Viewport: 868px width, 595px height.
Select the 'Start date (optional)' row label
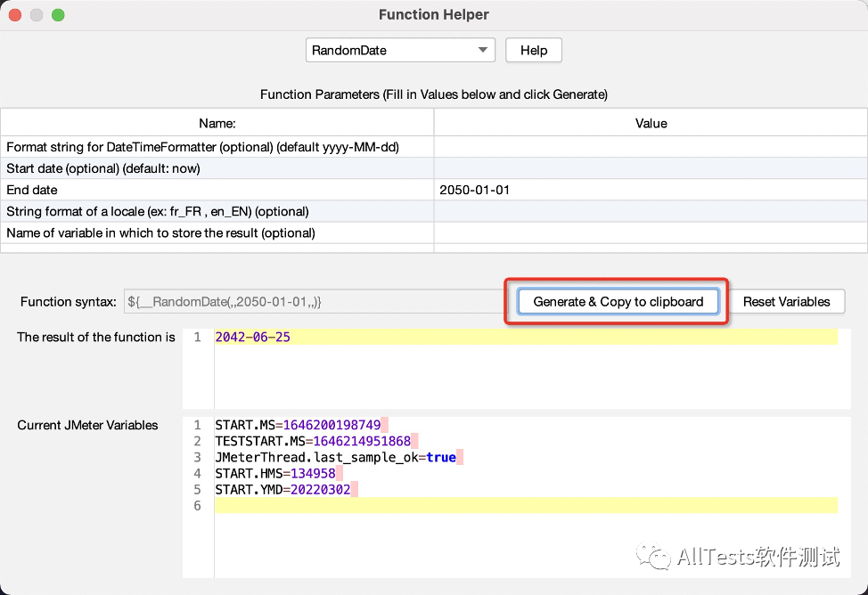point(103,168)
